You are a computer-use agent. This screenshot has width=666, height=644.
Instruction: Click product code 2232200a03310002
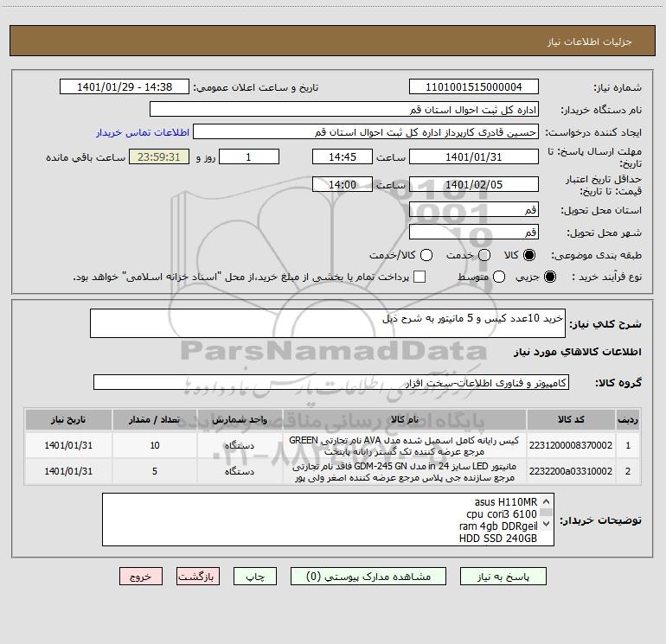(571, 471)
